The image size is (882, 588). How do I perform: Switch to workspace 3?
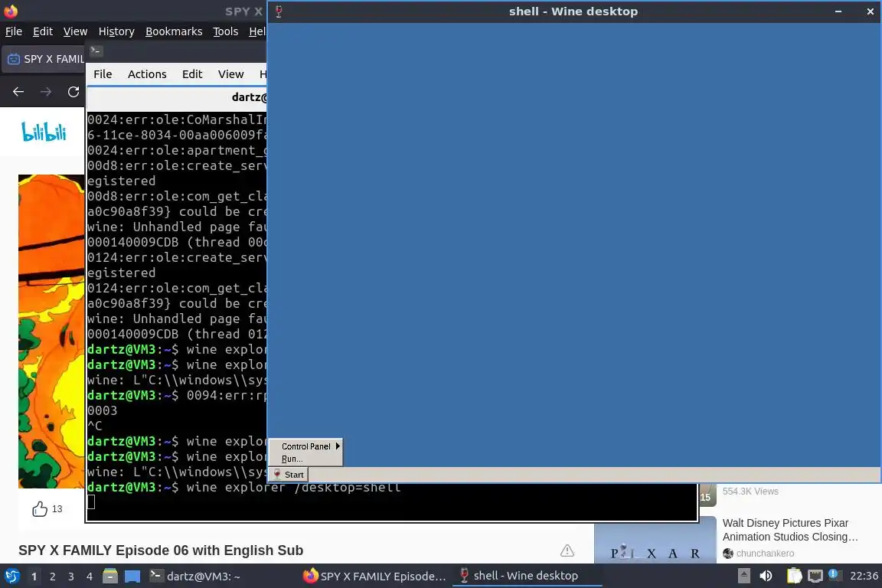click(x=71, y=577)
